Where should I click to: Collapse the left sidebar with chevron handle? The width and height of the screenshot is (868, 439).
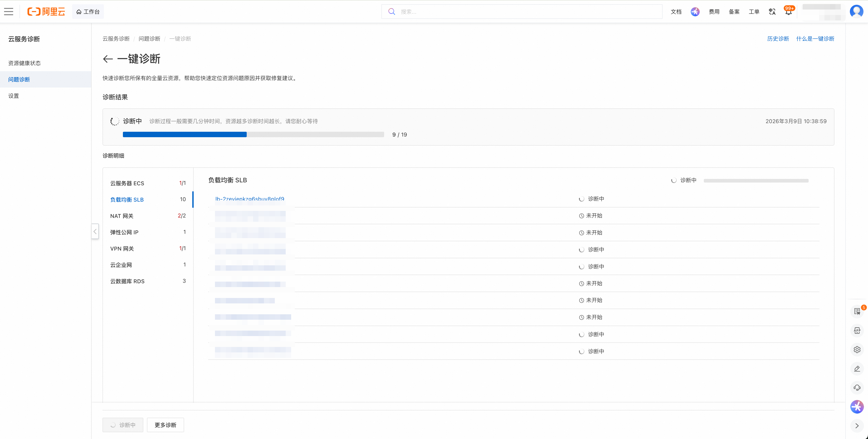click(95, 232)
